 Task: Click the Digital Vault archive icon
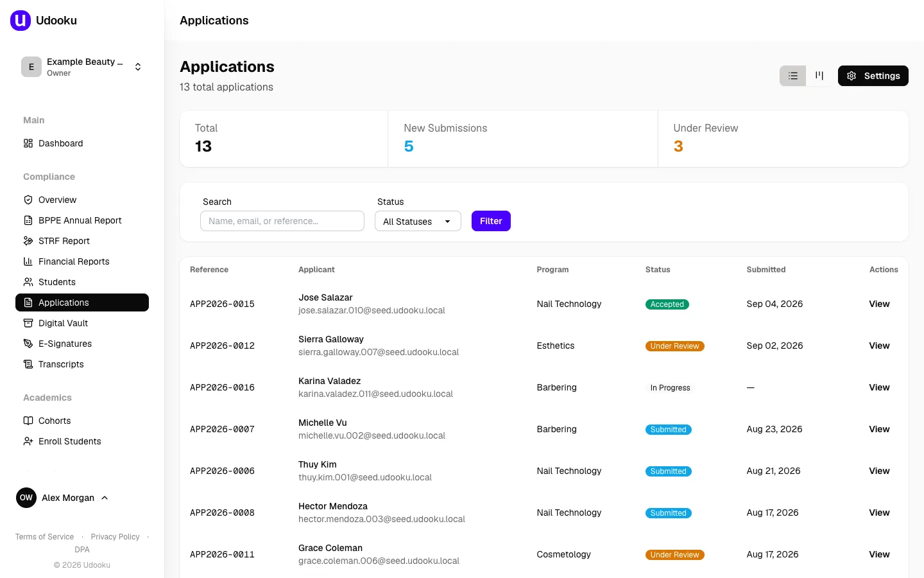click(x=28, y=323)
